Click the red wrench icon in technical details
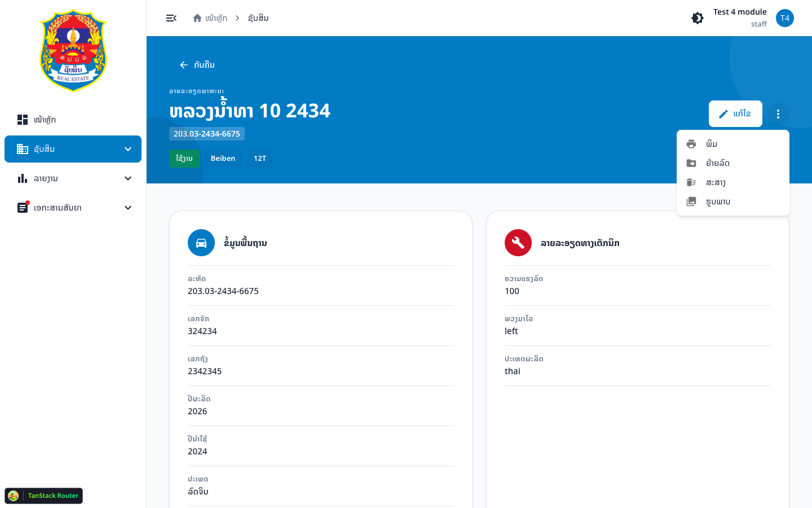This screenshot has height=508, width=812. [x=518, y=243]
